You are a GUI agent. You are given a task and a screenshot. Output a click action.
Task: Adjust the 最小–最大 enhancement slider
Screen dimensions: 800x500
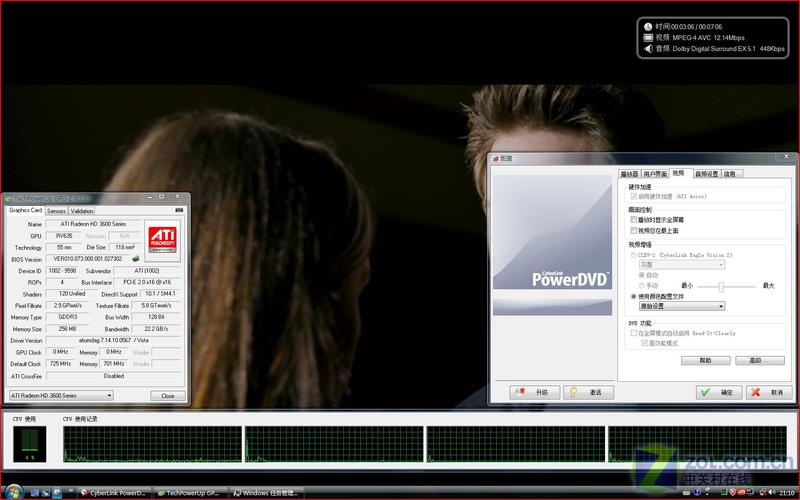pyautogui.click(x=721, y=287)
